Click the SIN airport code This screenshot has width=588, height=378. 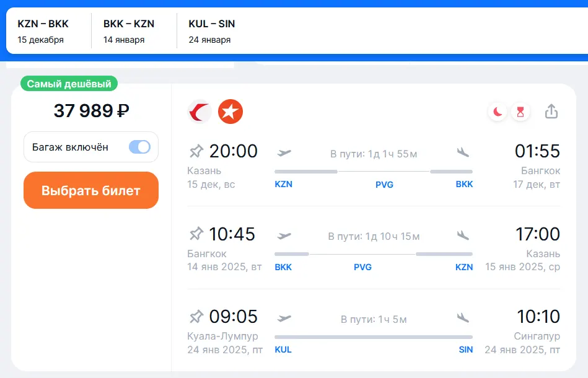pos(465,350)
